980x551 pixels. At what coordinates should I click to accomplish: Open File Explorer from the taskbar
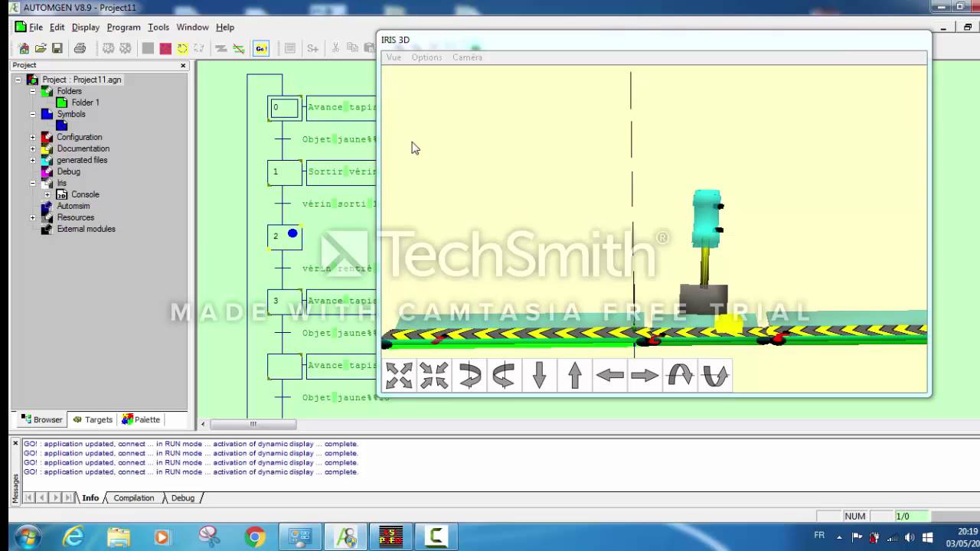[119, 536]
